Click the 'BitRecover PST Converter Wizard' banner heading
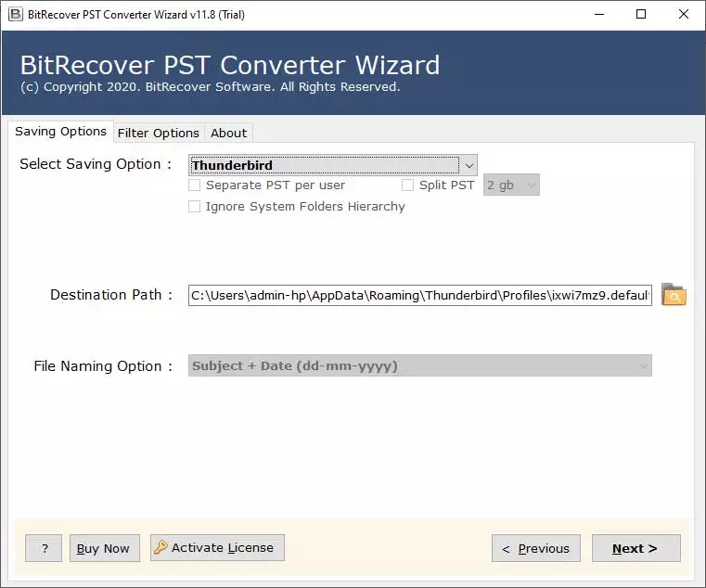This screenshot has width=706, height=588. click(x=230, y=65)
